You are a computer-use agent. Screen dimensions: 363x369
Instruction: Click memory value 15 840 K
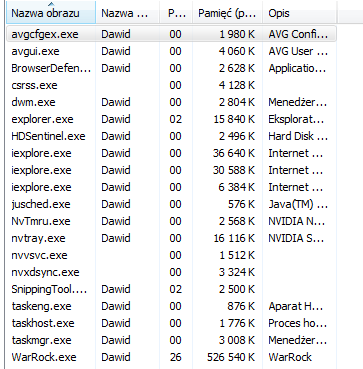click(234, 119)
